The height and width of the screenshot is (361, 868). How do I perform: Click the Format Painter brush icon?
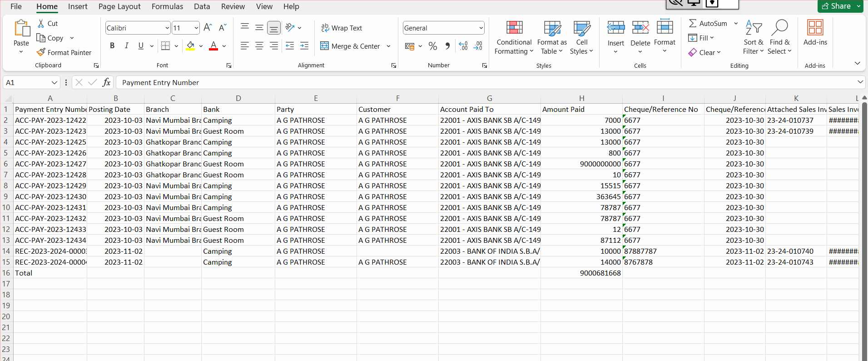click(41, 52)
